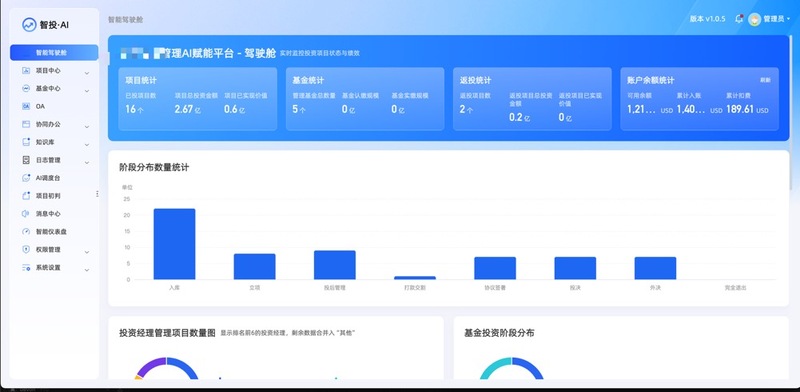
Task: Select the 项目初判 sidebar icon
Action: 26,196
